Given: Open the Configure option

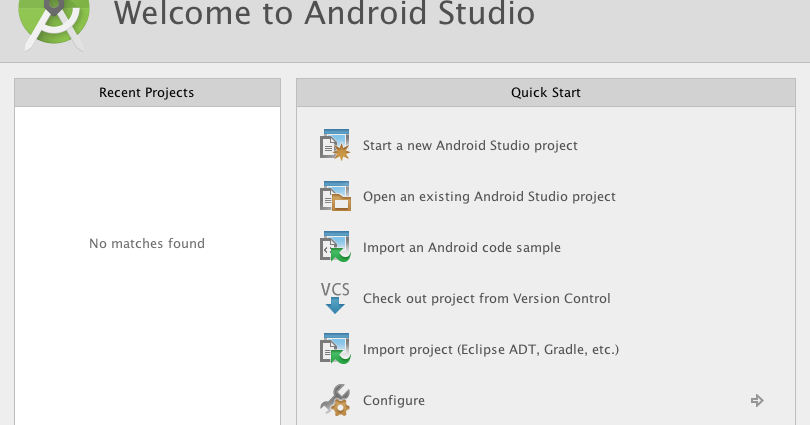Looking at the screenshot, I should (394, 401).
